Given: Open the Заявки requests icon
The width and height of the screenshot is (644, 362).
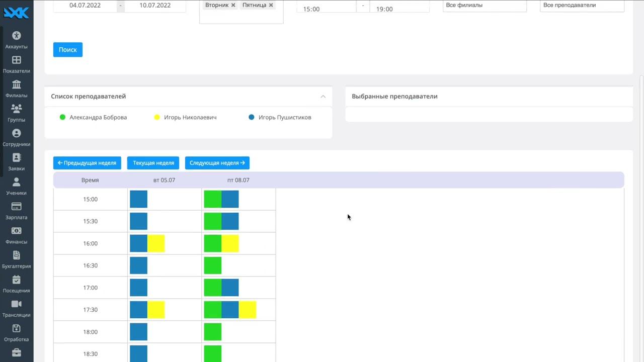Looking at the screenshot, I should pyautogui.click(x=16, y=157).
